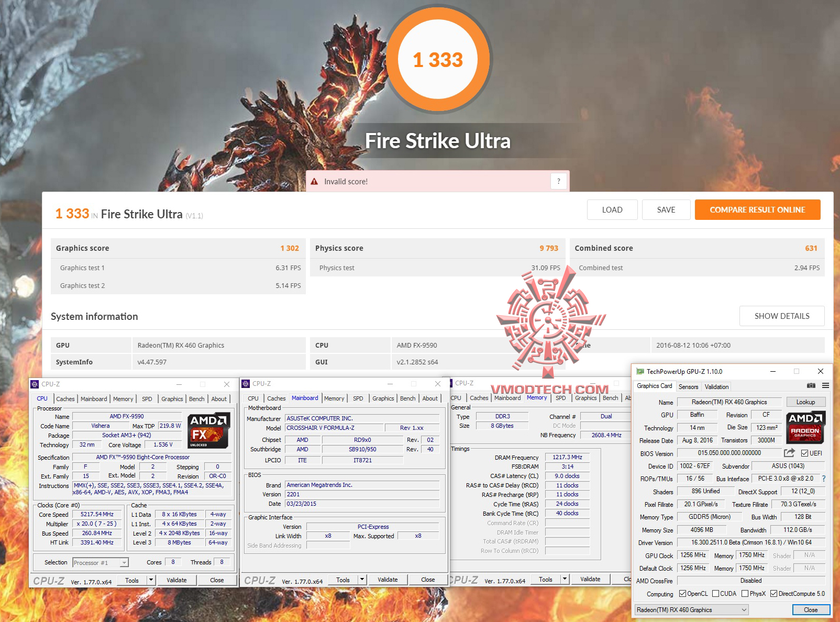Click the Subvendor ASUS (1043) field
The height and width of the screenshot is (622, 840).
(x=788, y=466)
